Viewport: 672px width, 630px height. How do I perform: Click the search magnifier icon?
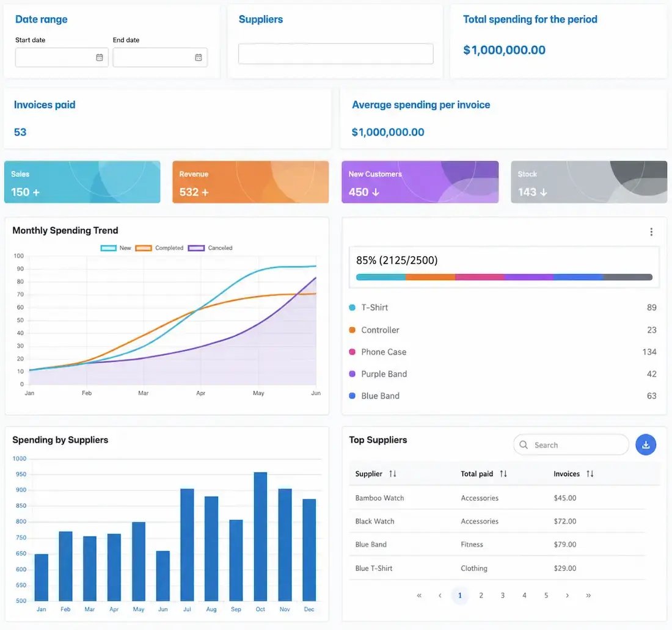(x=524, y=444)
